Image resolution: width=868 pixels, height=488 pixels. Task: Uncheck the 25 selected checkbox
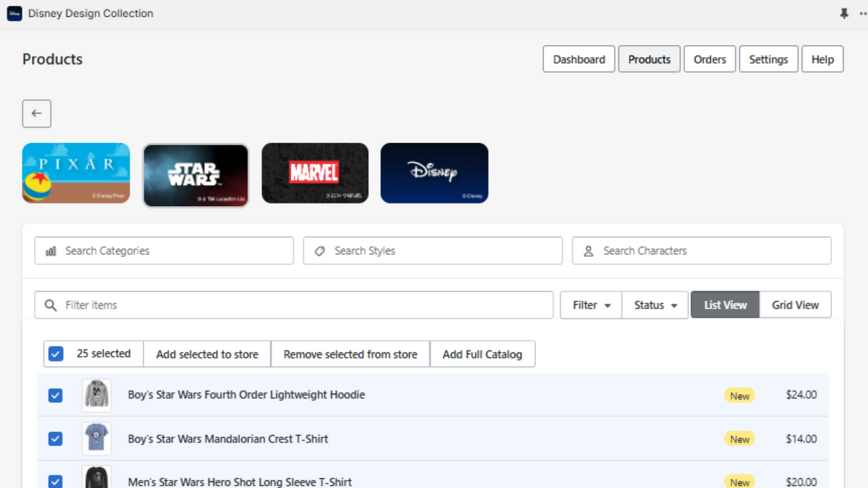[x=56, y=354]
